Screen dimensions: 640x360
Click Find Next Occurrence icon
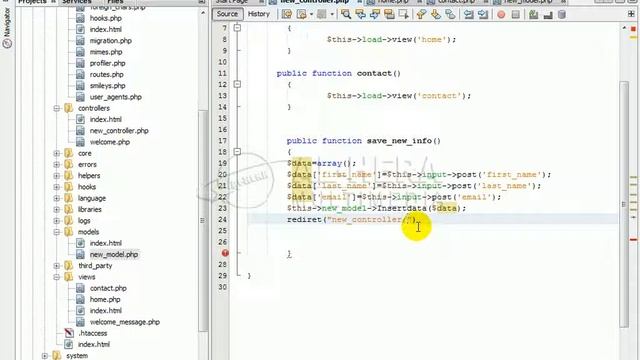[375, 14]
